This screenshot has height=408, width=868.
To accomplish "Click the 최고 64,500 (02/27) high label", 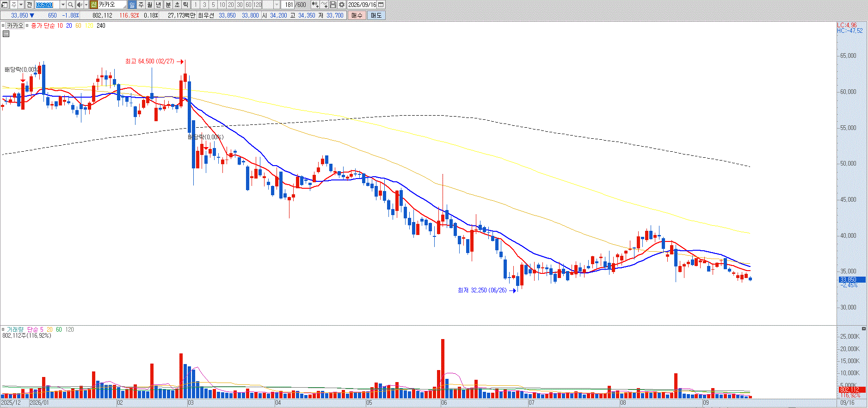I will point(150,61).
